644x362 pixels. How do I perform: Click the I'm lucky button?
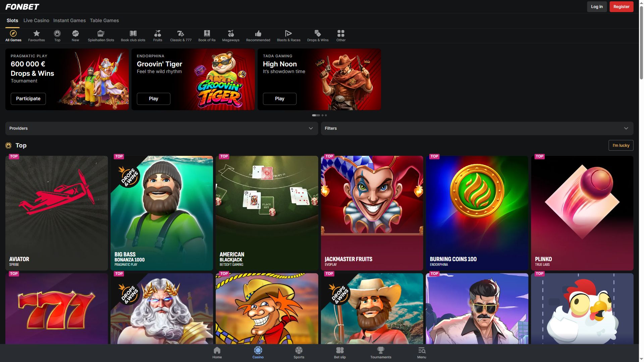pos(621,145)
